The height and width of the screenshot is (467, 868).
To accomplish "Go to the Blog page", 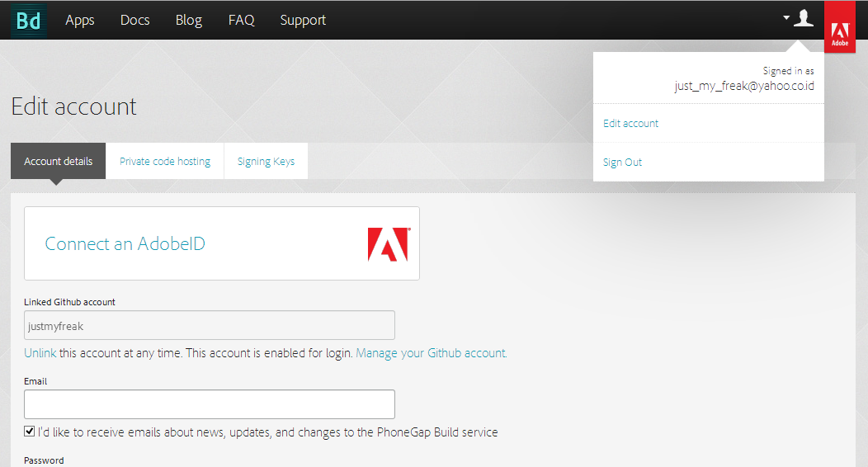I will click(189, 20).
